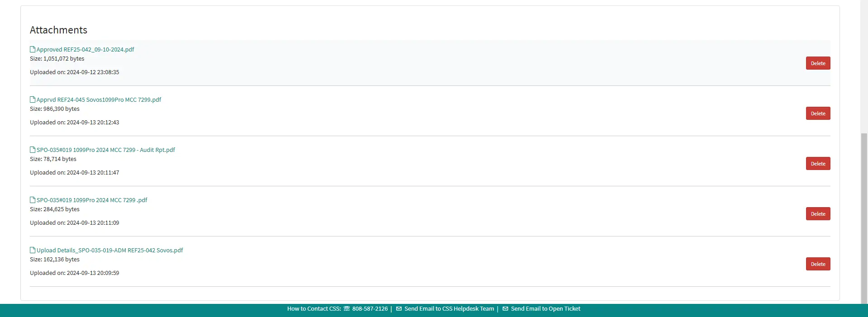Click file icon beside SPO-035#019 1099Pro 2024 MCC 7299 .pdf
This screenshot has height=317, width=868.
(33, 200)
